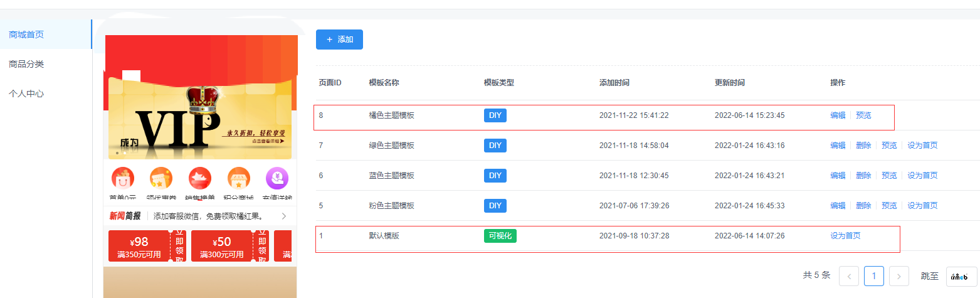Screen dimensions: 980x298
Task: Click 设为首页 for 粉色主题模板
Action: [x=922, y=206]
